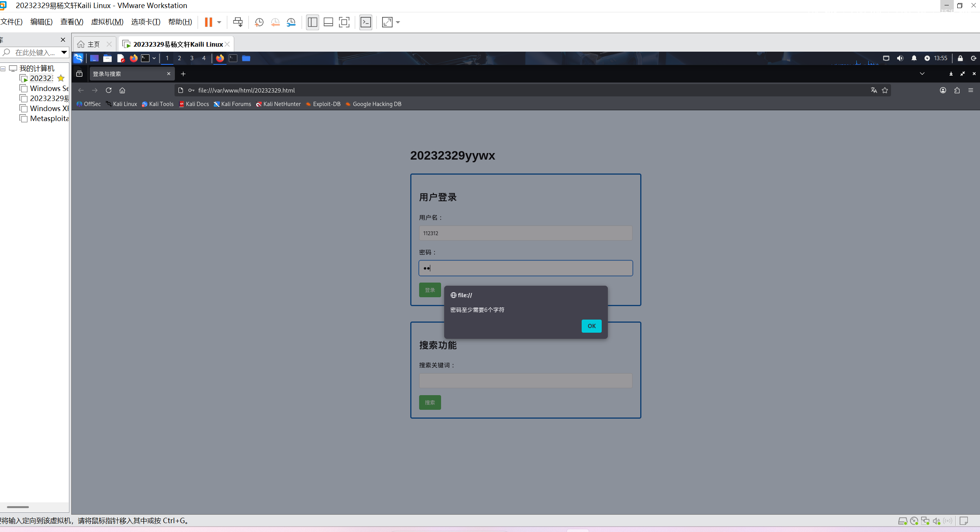Screen dimensions: 980x532
Task: Toggle the VMware library sidebar view
Action: [x=312, y=22]
